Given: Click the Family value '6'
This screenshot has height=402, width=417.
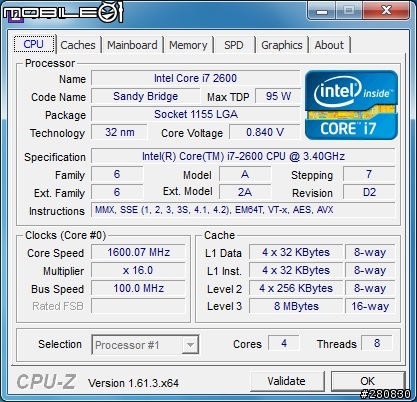Looking at the screenshot, I should pos(117,174).
